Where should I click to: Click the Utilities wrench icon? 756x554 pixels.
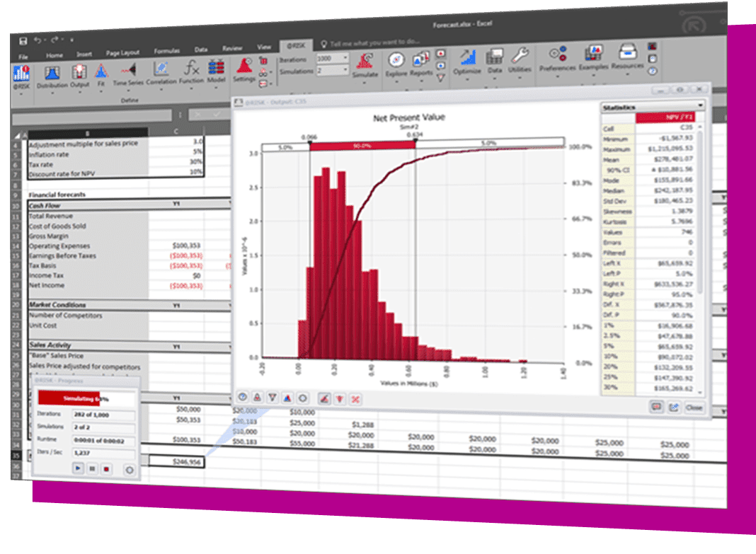tap(520, 61)
